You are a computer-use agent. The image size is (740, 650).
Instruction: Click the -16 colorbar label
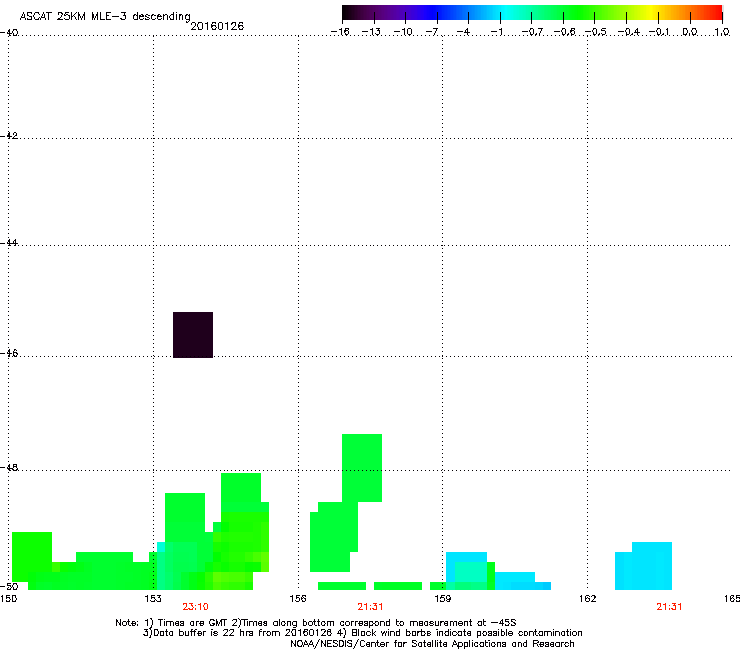340,32
